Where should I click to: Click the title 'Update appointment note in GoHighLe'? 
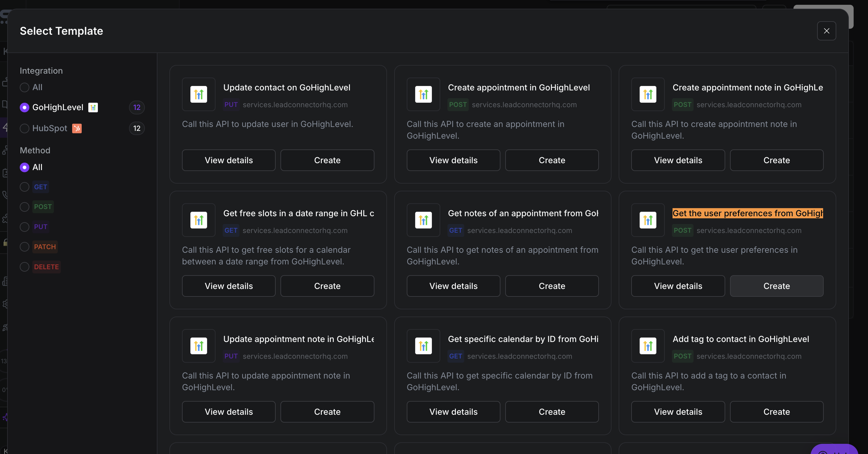click(298, 339)
